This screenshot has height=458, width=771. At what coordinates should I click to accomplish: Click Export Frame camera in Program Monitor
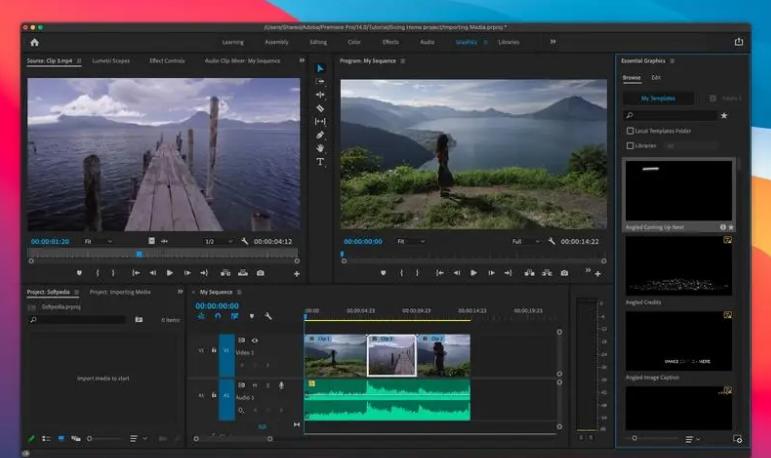564,273
